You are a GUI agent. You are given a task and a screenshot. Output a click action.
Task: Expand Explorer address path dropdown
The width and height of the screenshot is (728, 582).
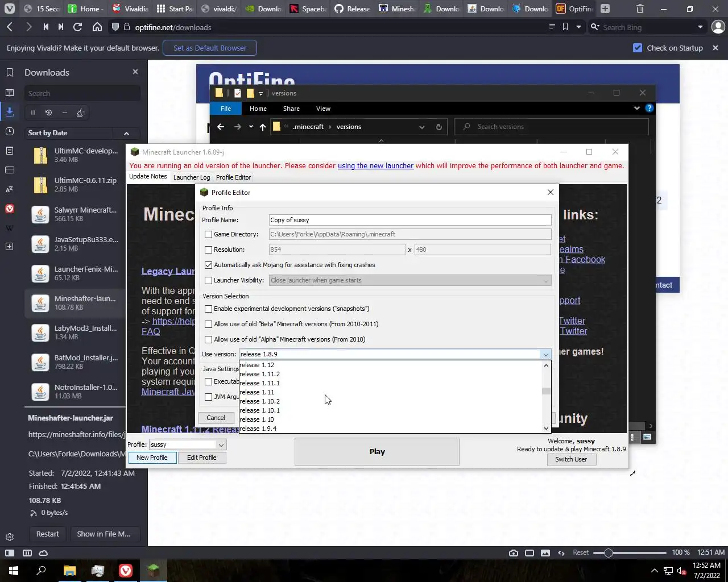click(421, 127)
